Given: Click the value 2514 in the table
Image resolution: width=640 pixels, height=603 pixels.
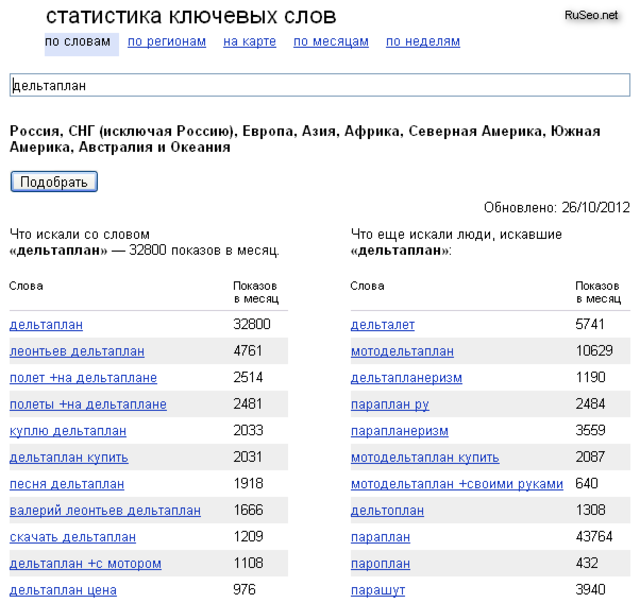Looking at the screenshot, I should [248, 377].
